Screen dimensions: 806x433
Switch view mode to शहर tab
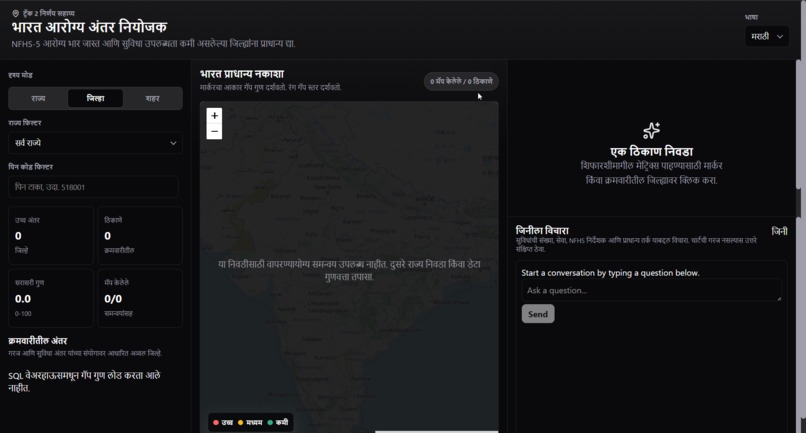coord(153,98)
